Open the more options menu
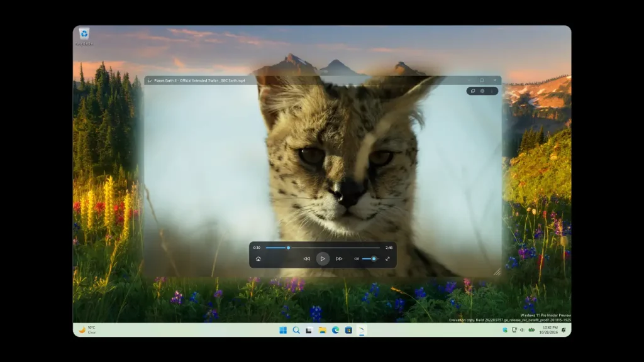644x362 pixels. (x=492, y=91)
